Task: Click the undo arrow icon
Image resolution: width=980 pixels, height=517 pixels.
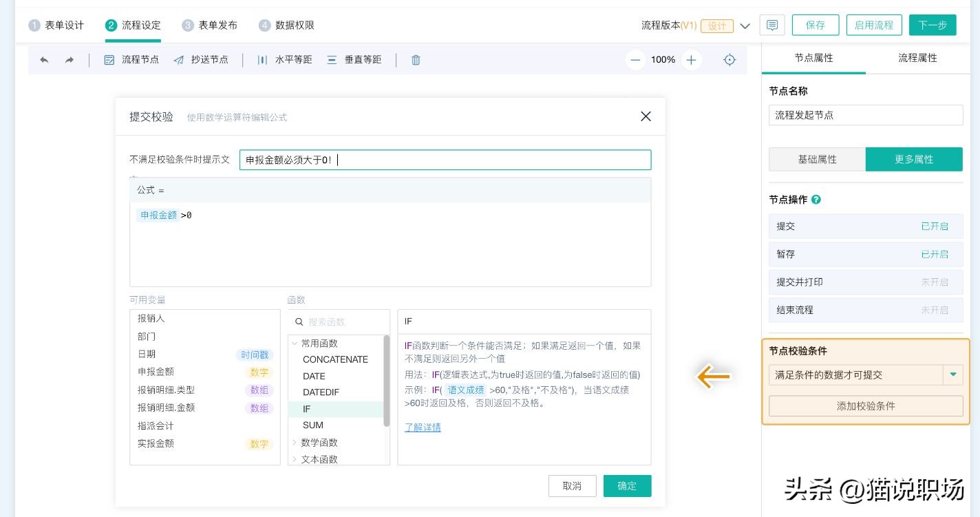Action: [44, 60]
